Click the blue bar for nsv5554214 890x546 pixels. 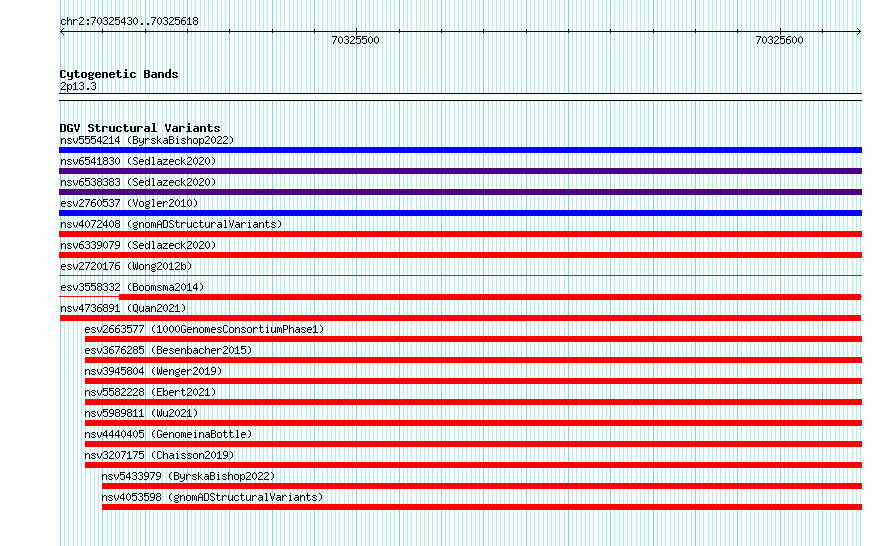tap(460, 150)
